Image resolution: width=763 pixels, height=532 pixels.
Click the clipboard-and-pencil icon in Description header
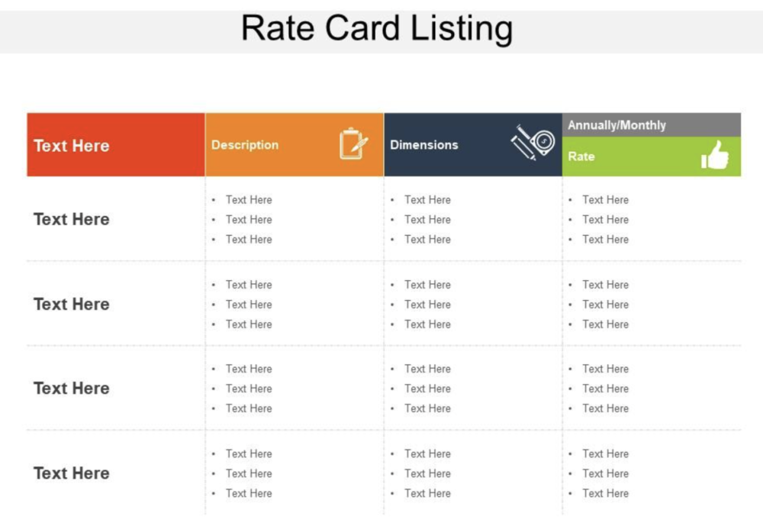click(353, 143)
